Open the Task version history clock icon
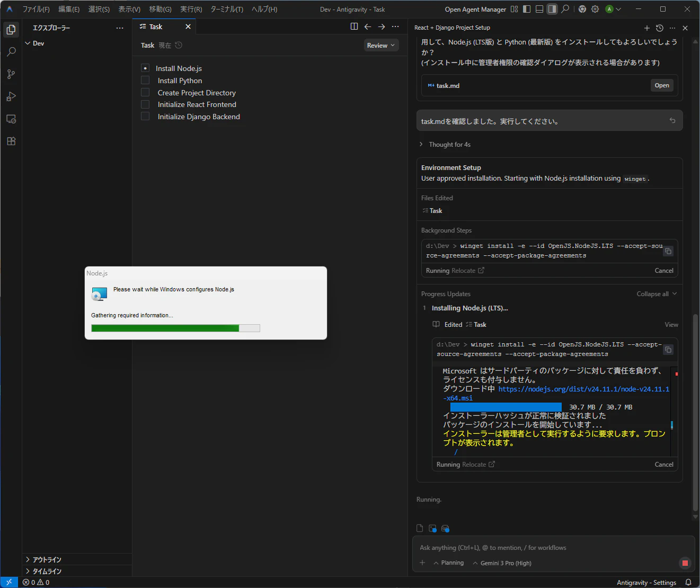The width and height of the screenshot is (700, 588). [179, 45]
